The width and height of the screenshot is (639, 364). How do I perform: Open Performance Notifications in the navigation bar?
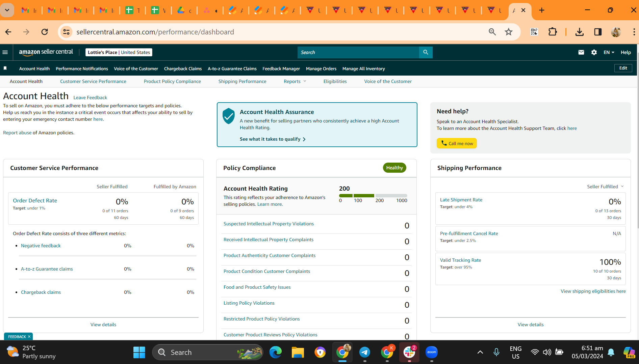82,68
